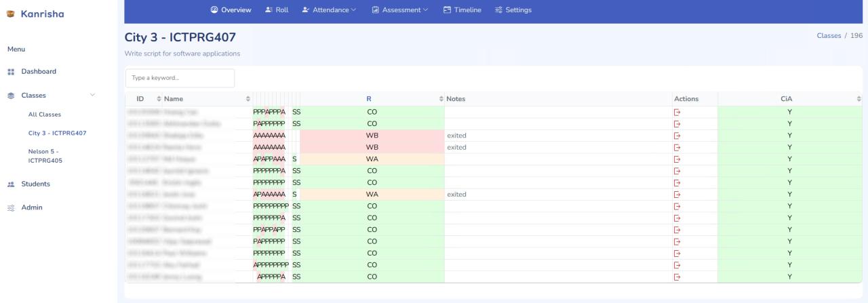Open the Roll tab
This screenshot has width=868, height=303.
coord(276,9)
